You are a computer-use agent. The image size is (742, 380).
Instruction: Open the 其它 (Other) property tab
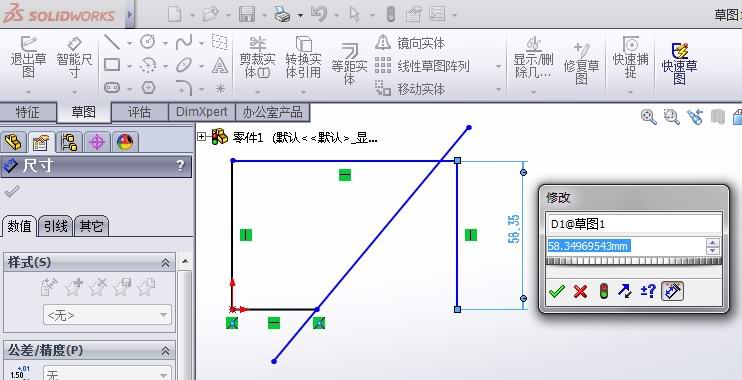pyautogui.click(x=91, y=226)
